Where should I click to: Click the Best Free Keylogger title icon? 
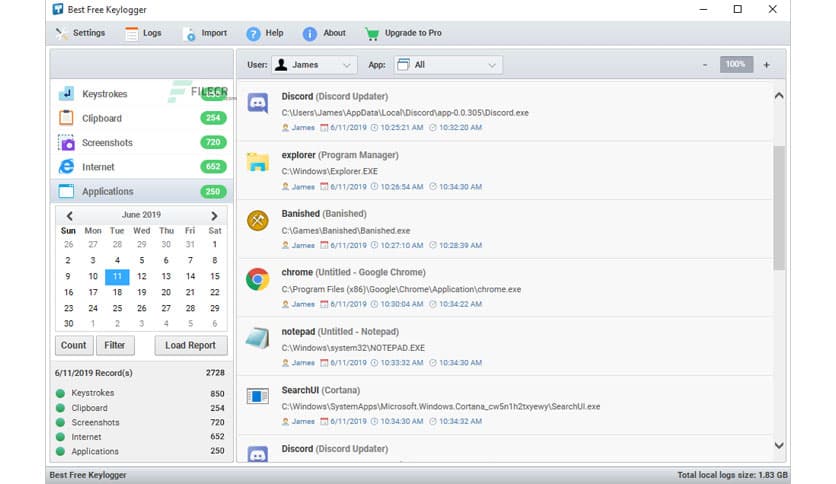click(58, 9)
